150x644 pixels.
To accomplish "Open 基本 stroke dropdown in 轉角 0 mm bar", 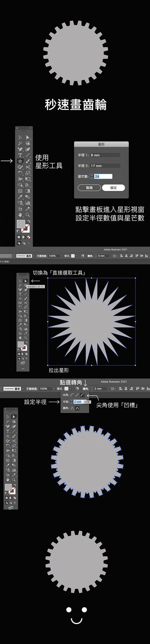I will [34, 256].
